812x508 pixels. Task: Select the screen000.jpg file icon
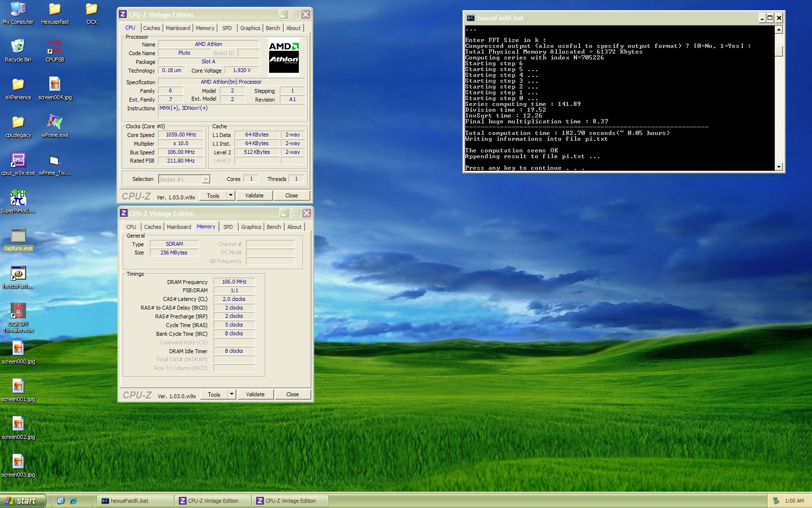click(x=18, y=353)
